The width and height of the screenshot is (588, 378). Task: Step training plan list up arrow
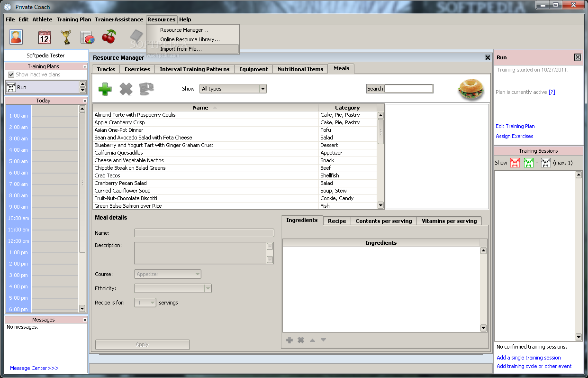(82, 84)
